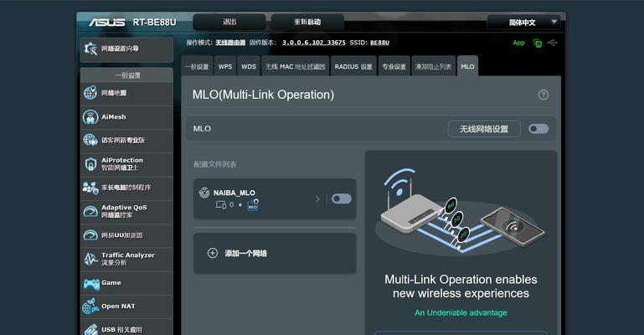Open 网络地图 menu item
The width and height of the screenshot is (644, 335).
(x=126, y=93)
